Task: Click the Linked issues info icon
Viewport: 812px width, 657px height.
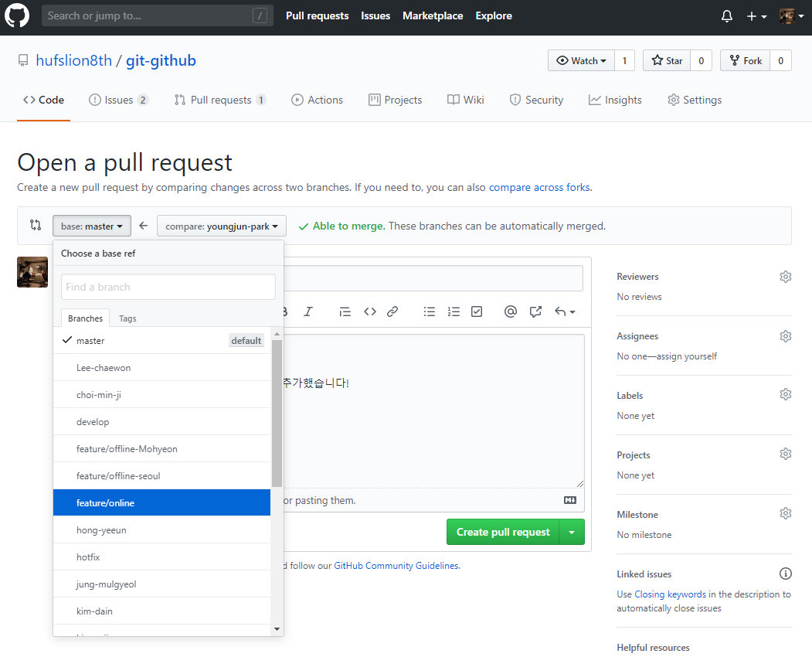Action: click(786, 574)
